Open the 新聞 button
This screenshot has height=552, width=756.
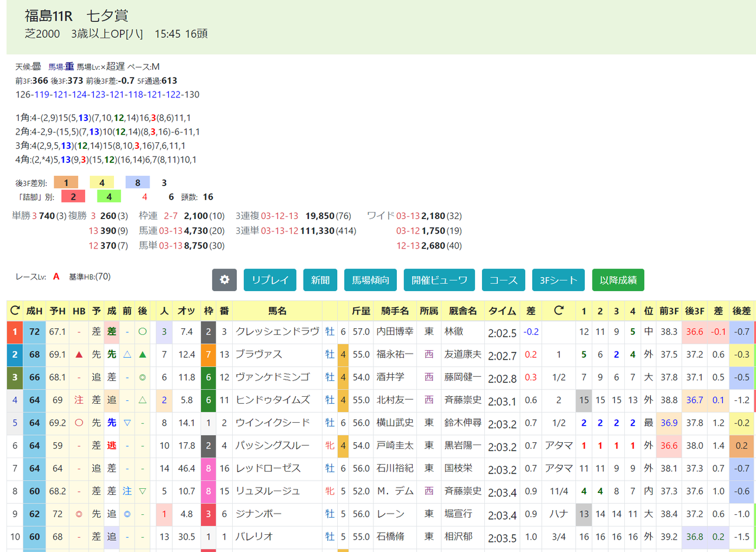click(x=321, y=280)
